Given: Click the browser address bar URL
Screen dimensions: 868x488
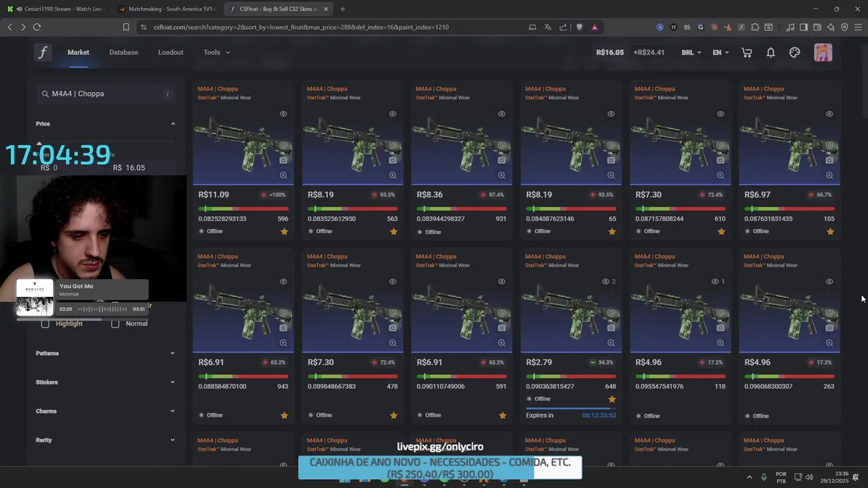Looking at the screenshot, I should [x=300, y=27].
